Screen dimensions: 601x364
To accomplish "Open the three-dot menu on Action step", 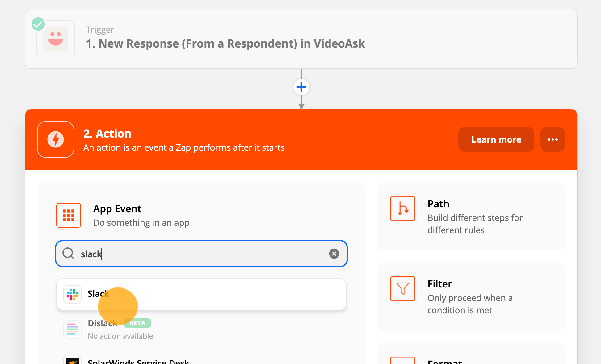I will (x=553, y=139).
